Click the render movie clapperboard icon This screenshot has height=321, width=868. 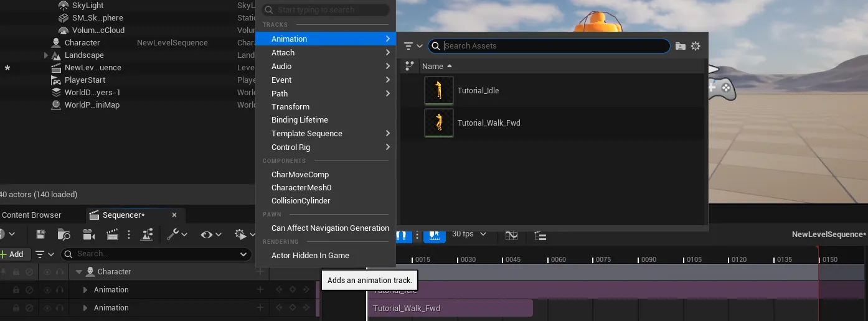113,235
